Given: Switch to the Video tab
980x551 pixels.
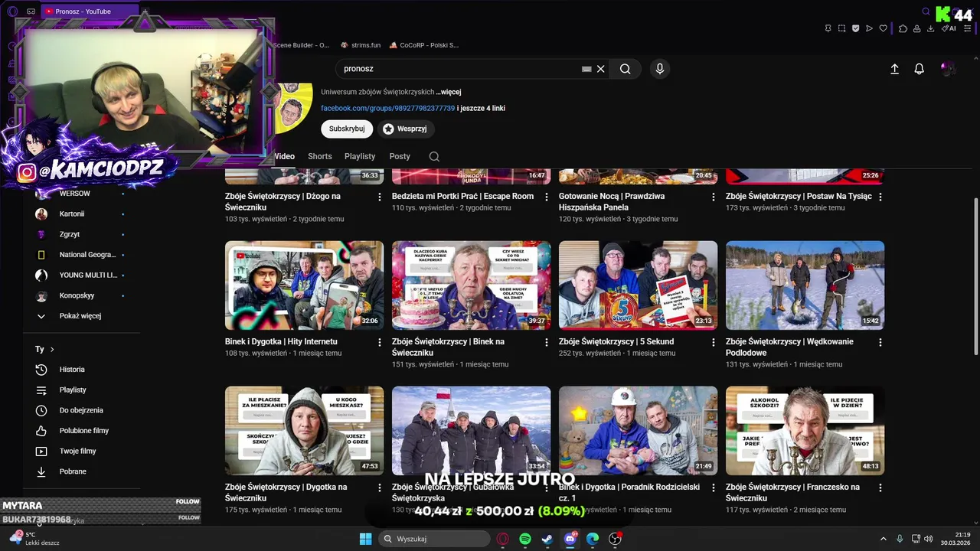Looking at the screenshot, I should tap(284, 156).
